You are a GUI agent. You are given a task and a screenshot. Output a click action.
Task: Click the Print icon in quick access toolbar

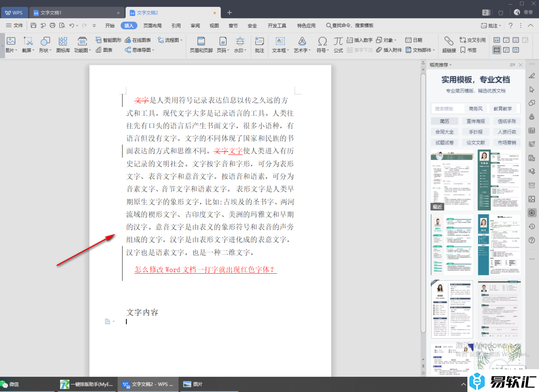53,26
